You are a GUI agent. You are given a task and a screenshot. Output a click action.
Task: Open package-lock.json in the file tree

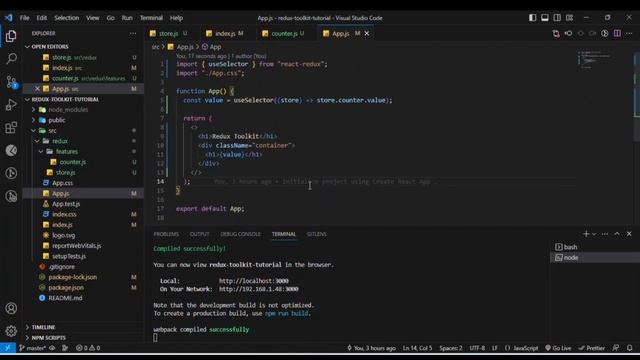coord(73,277)
